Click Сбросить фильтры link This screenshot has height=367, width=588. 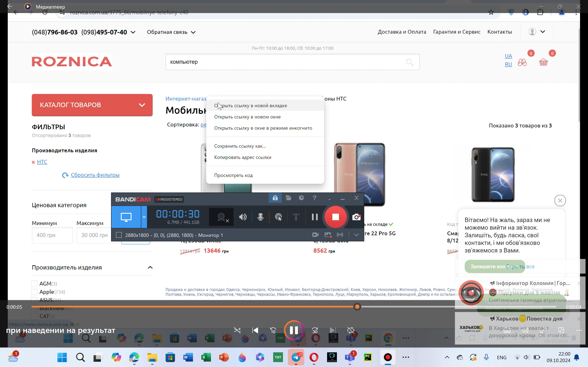point(95,175)
